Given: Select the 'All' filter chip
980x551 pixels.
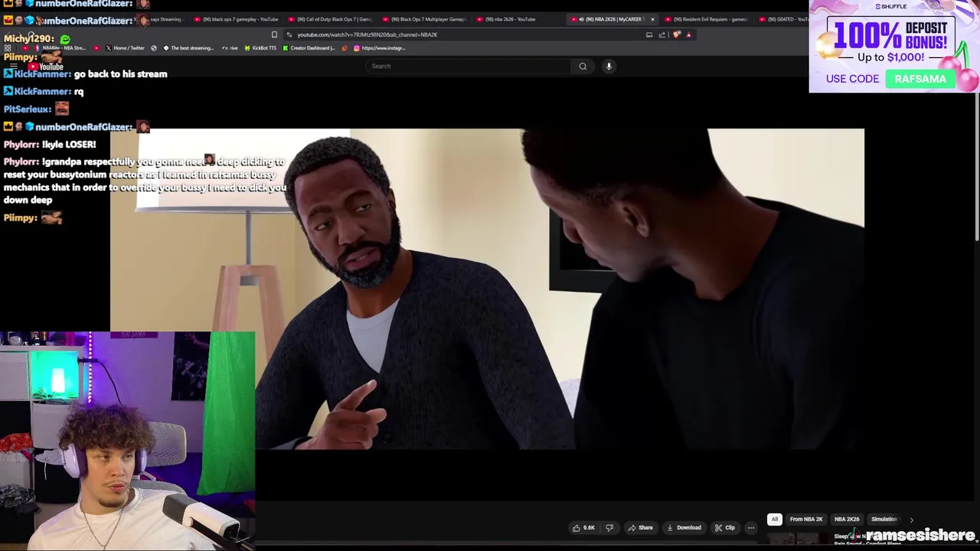Looking at the screenshot, I should click(x=774, y=520).
